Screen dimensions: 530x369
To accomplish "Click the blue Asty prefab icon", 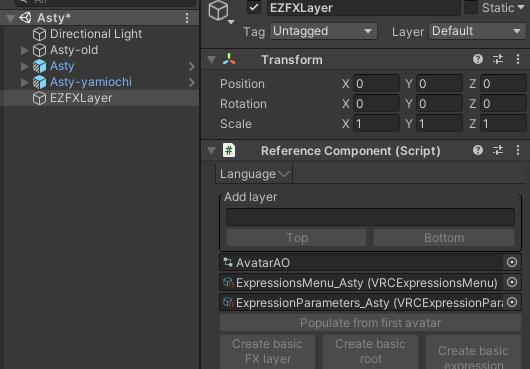I will pyautogui.click(x=39, y=66).
